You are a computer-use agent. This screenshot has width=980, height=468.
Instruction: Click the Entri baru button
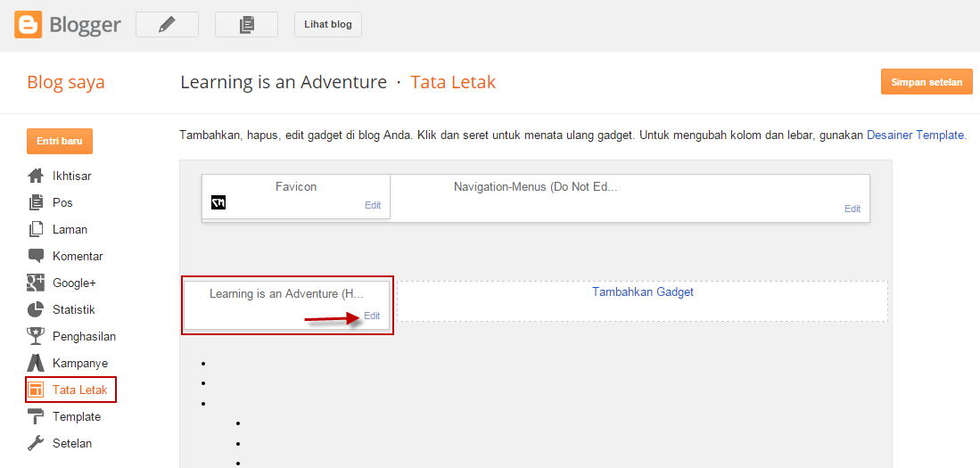coord(60,142)
